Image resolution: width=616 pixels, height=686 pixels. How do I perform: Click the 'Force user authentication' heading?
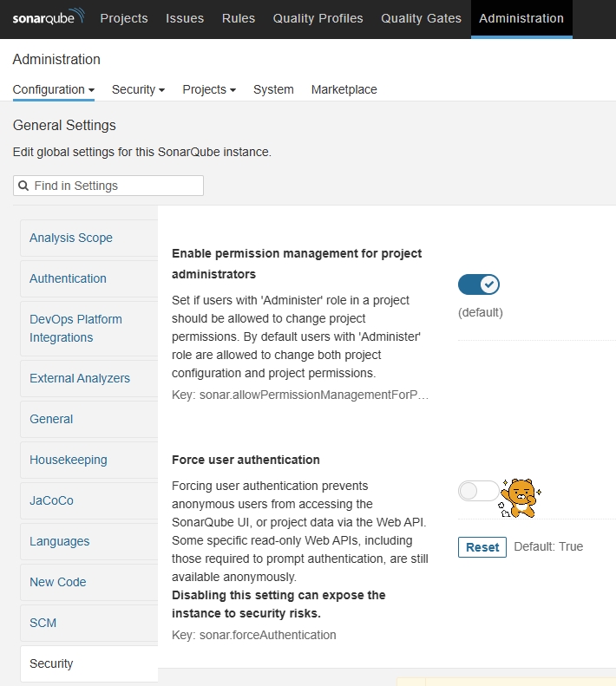coord(246,460)
